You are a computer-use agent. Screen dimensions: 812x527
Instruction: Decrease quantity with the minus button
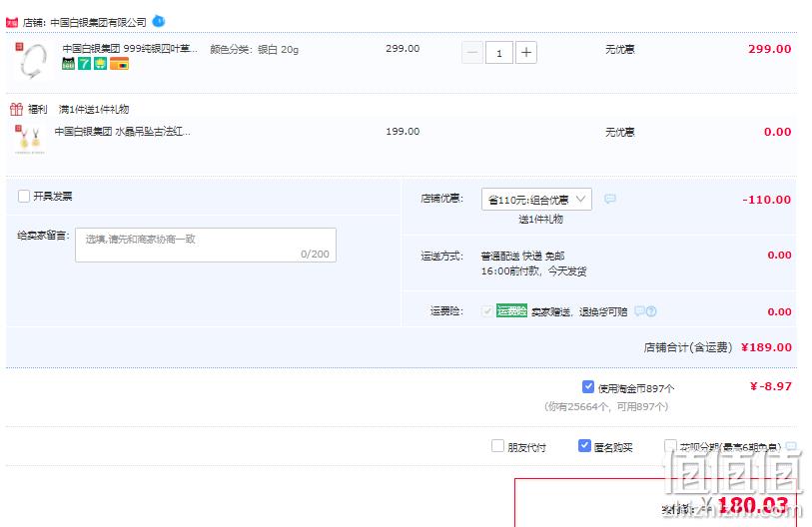pos(472,52)
